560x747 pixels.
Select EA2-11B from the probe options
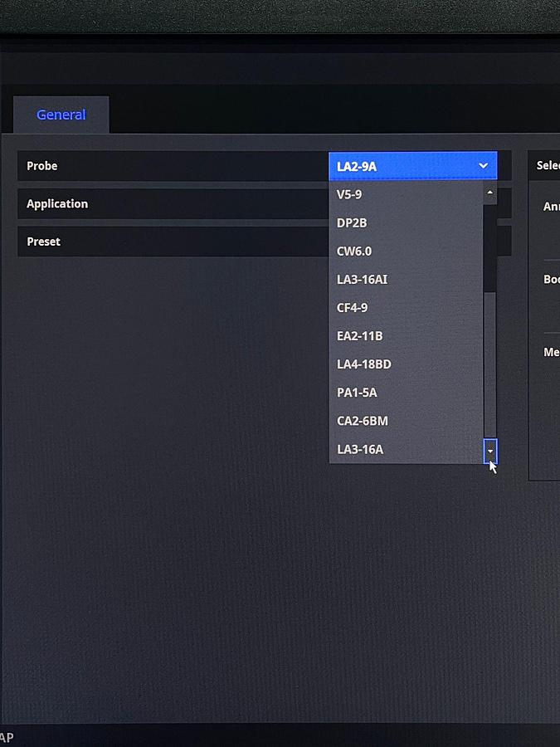[405, 336]
